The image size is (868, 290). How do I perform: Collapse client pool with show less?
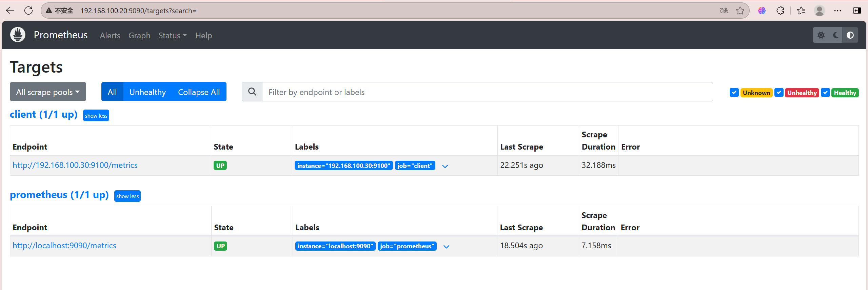(96, 115)
